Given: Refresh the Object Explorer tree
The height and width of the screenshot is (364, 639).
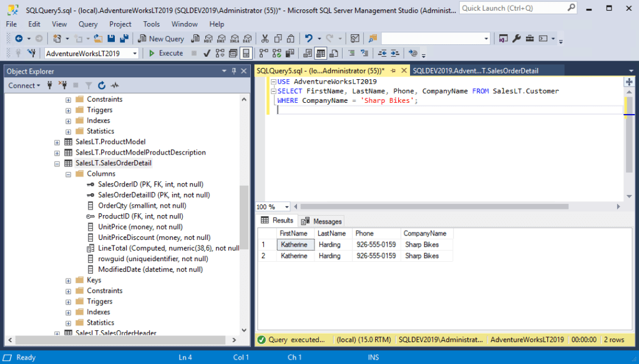Looking at the screenshot, I should pyautogui.click(x=102, y=85).
